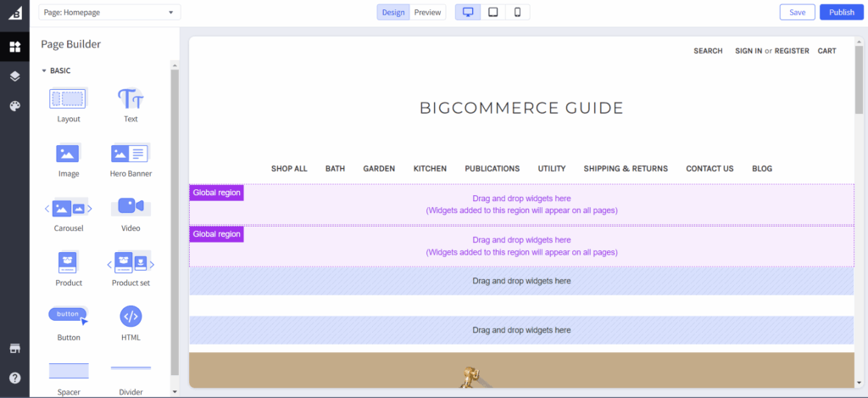Select the Image widget

point(69,160)
